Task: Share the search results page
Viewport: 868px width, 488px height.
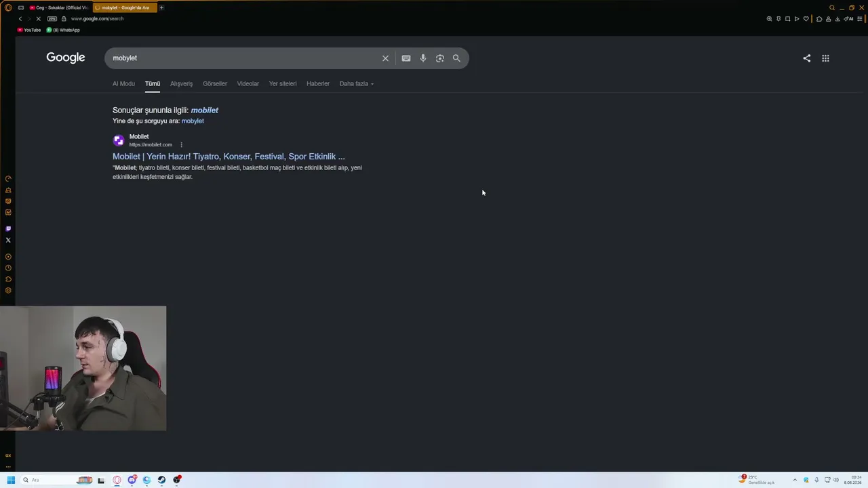Action: [x=806, y=58]
